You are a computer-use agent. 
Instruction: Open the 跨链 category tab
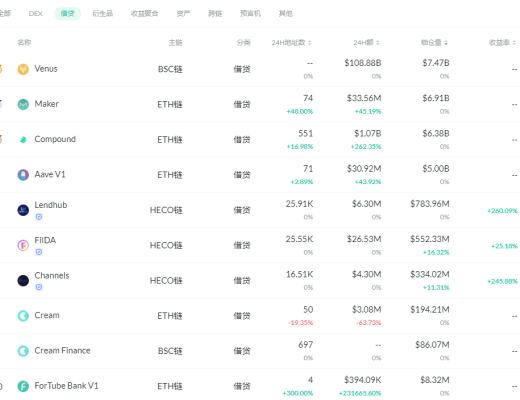click(x=215, y=13)
